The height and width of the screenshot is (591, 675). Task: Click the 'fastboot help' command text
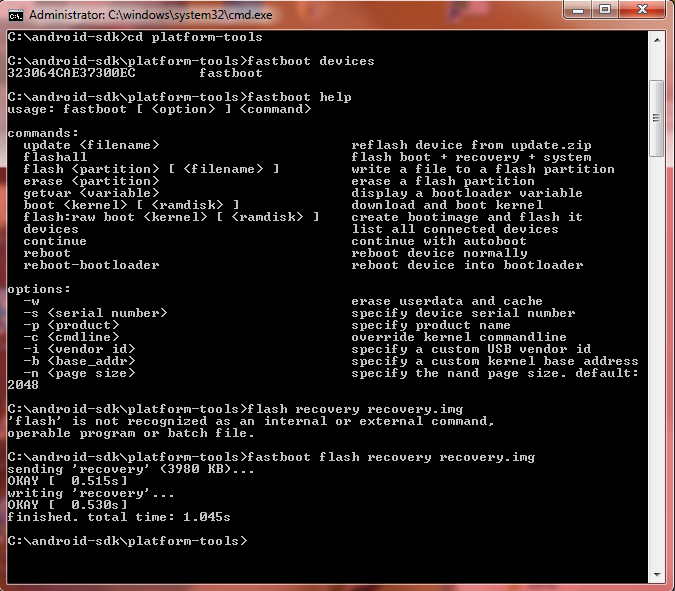click(300, 97)
